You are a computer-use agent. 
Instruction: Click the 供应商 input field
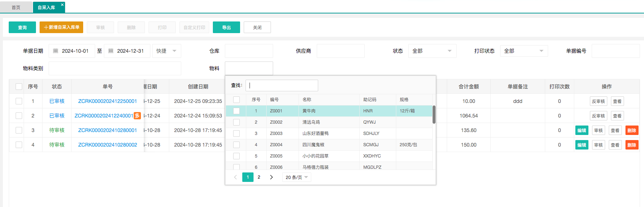[x=341, y=51]
